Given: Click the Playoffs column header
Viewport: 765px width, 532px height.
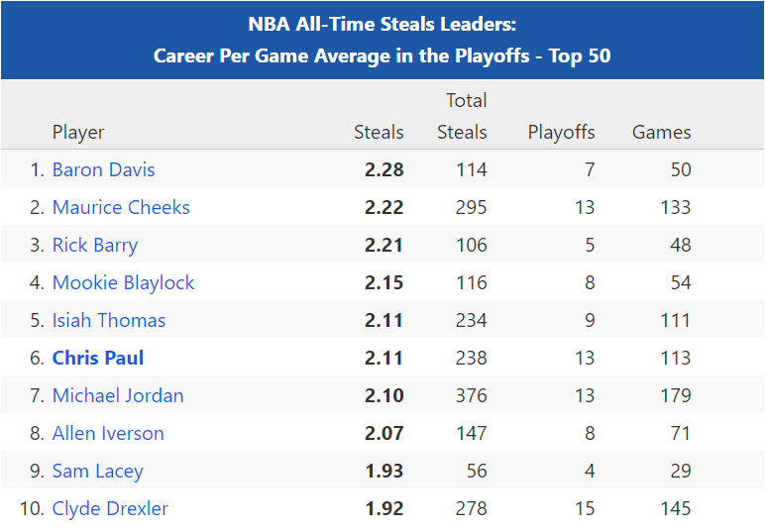Looking at the screenshot, I should click(561, 132).
